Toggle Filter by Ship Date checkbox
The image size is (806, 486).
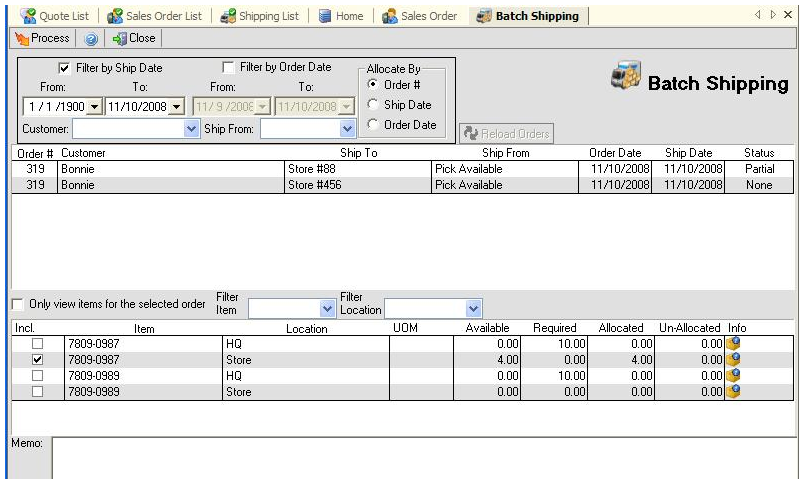(x=65, y=68)
